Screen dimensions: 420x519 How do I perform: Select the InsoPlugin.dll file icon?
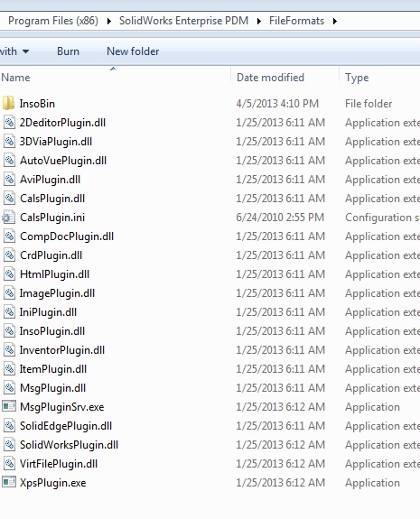pyautogui.click(x=9, y=331)
